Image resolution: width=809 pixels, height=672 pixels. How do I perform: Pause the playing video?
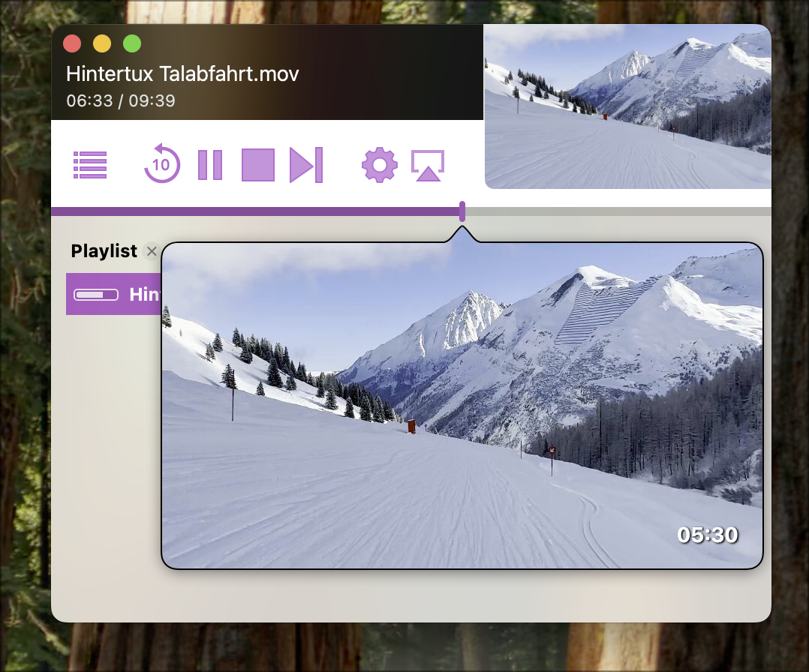(210, 165)
